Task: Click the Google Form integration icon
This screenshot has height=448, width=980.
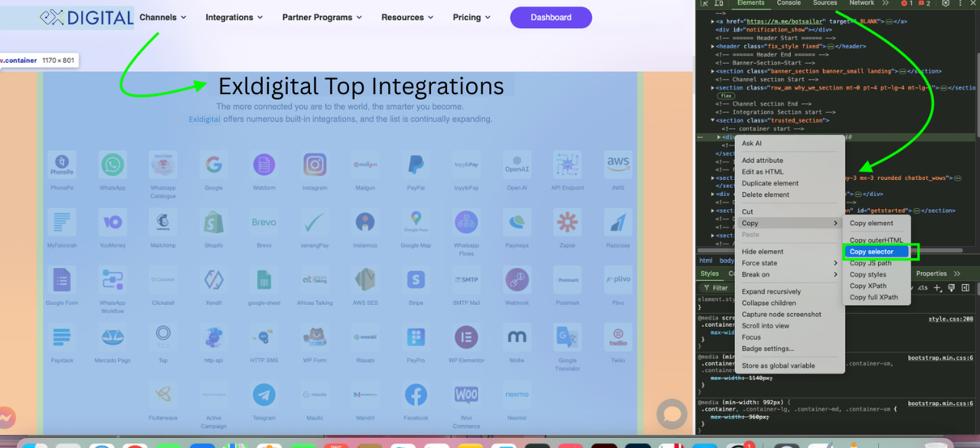Action: [x=61, y=280]
